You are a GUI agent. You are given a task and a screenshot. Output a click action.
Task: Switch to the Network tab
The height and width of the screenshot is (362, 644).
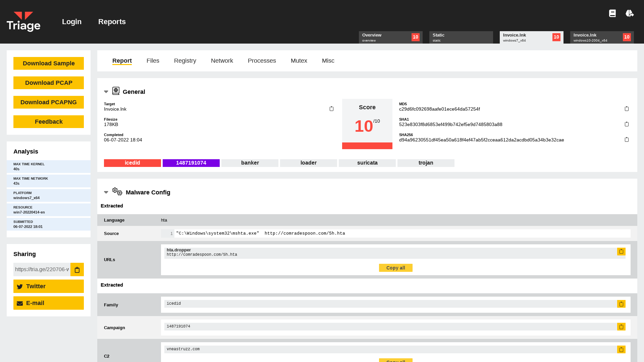(222, 61)
